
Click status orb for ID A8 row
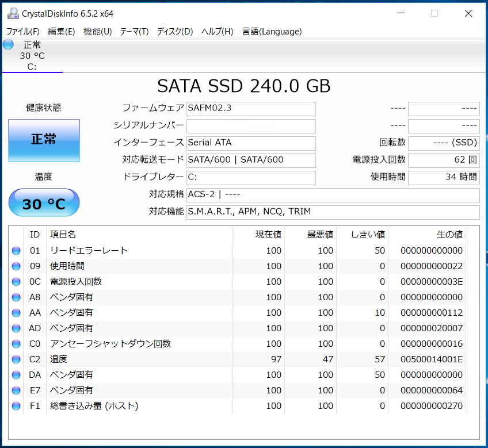coord(16,297)
